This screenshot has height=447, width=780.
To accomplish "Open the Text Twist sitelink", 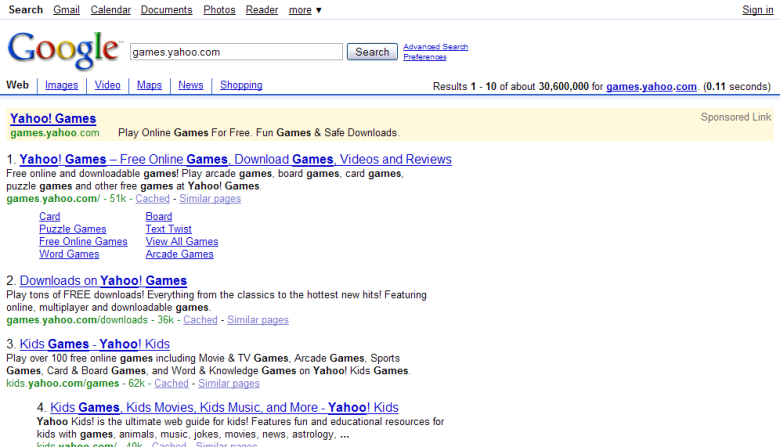I will click(x=168, y=229).
